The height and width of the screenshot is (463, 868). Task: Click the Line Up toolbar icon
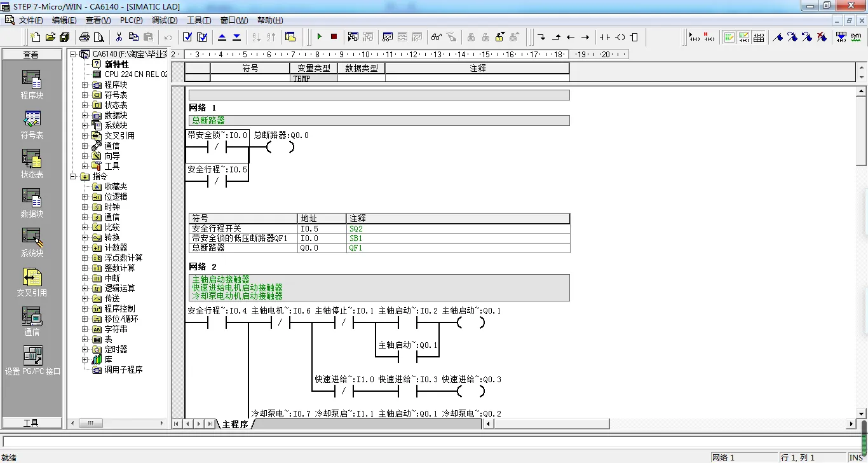pyautogui.click(x=557, y=37)
